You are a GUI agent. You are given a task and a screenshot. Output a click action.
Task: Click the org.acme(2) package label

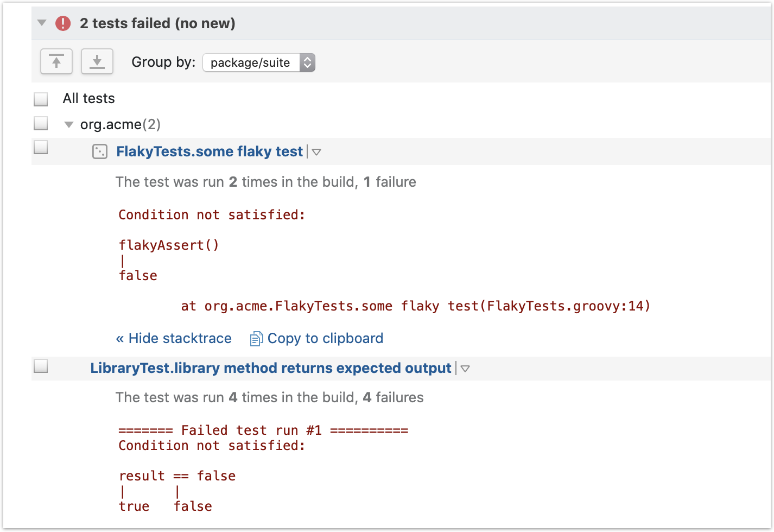120,124
